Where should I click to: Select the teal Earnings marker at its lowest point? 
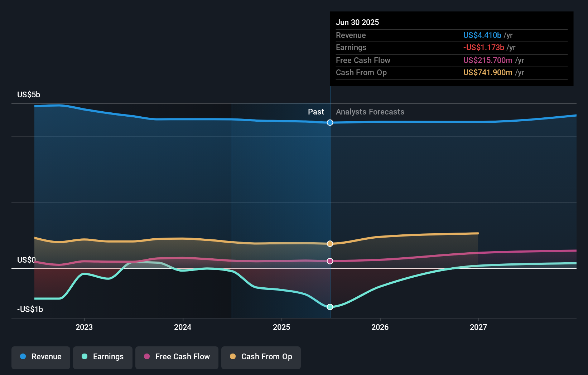click(330, 307)
